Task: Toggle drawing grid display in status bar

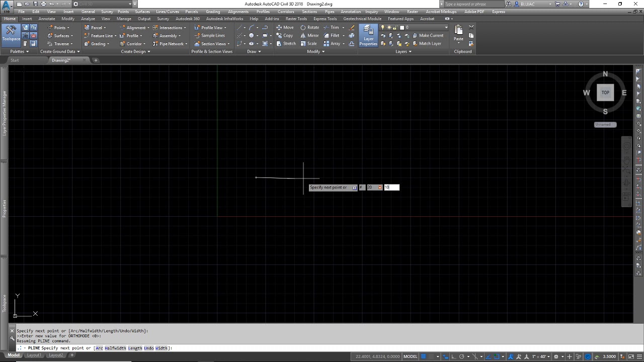Action: [x=424, y=356]
